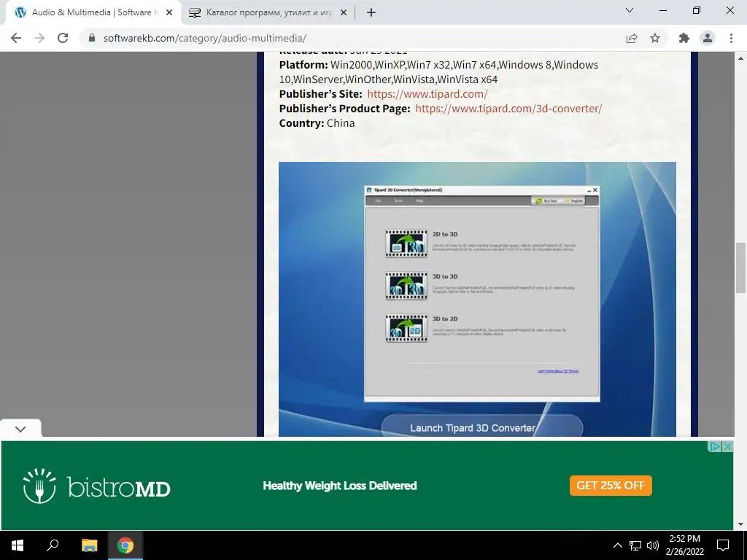Open a new browser tab
Viewport: 747px width, 560px height.
(x=371, y=13)
